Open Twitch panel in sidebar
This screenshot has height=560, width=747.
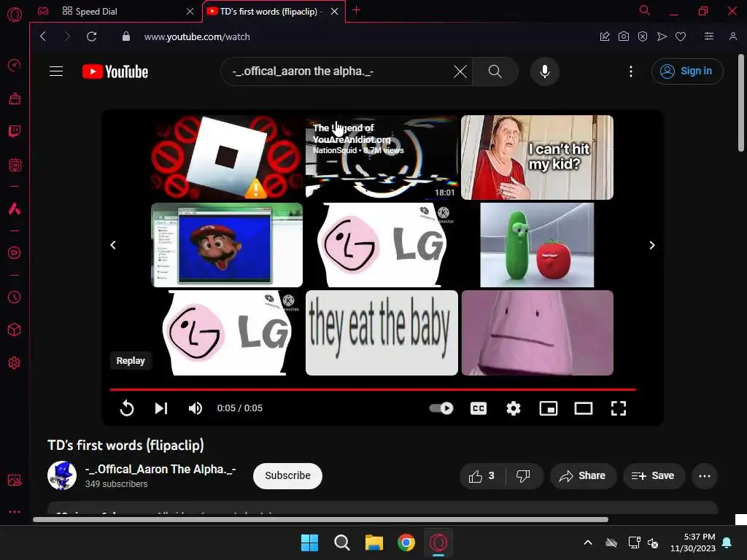(x=15, y=131)
